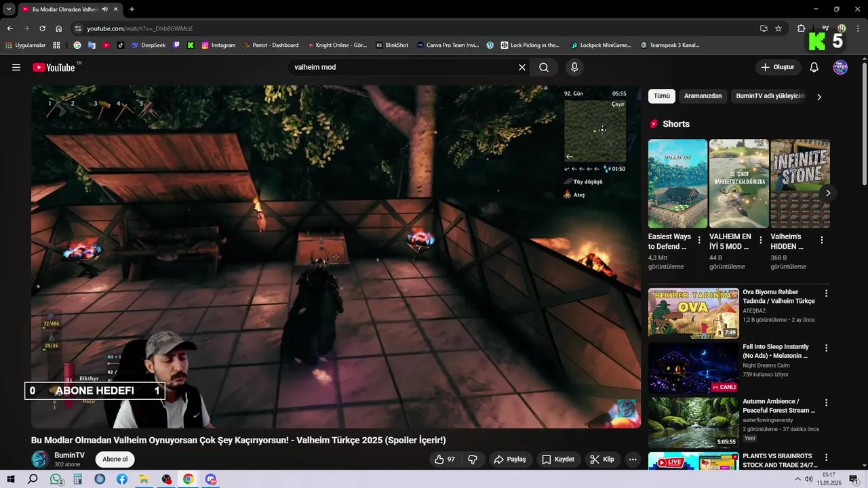Viewport: 868px width, 488px height.
Task: Open Windows taskbar search
Action: (x=33, y=479)
